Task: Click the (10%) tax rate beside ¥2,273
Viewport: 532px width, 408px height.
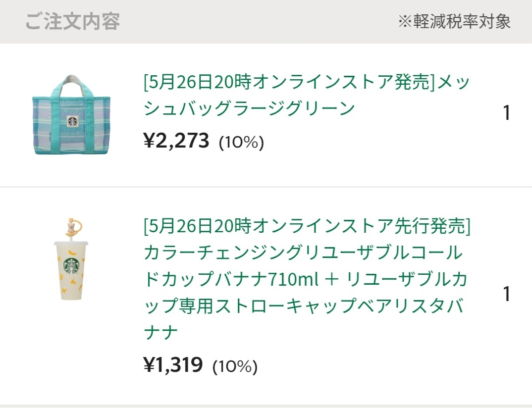Action: (241, 142)
